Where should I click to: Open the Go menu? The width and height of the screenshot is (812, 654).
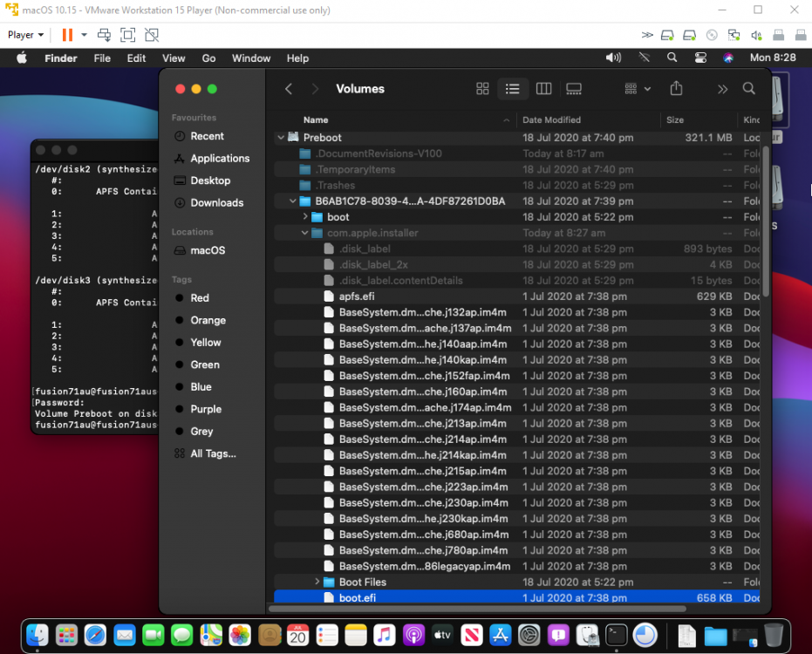coord(208,58)
